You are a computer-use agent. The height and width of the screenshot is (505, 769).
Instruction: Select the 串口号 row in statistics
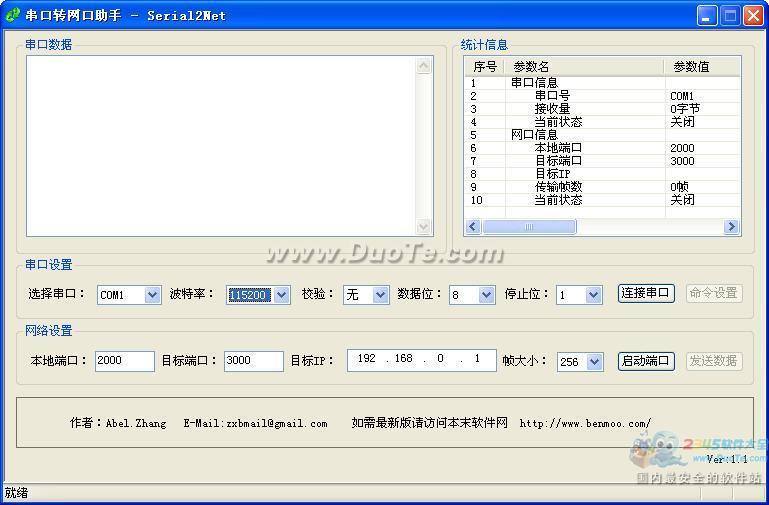click(602, 96)
